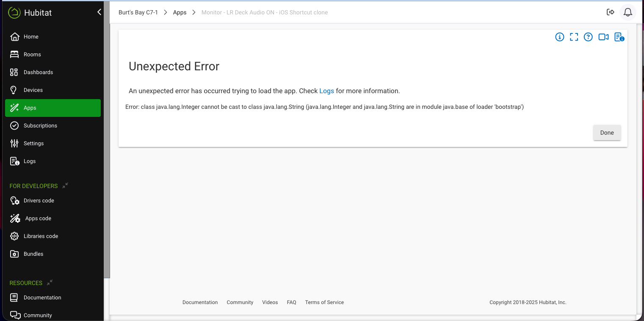This screenshot has width=644, height=321.
Task: Collapse the For Developers section
Action: 65,185
